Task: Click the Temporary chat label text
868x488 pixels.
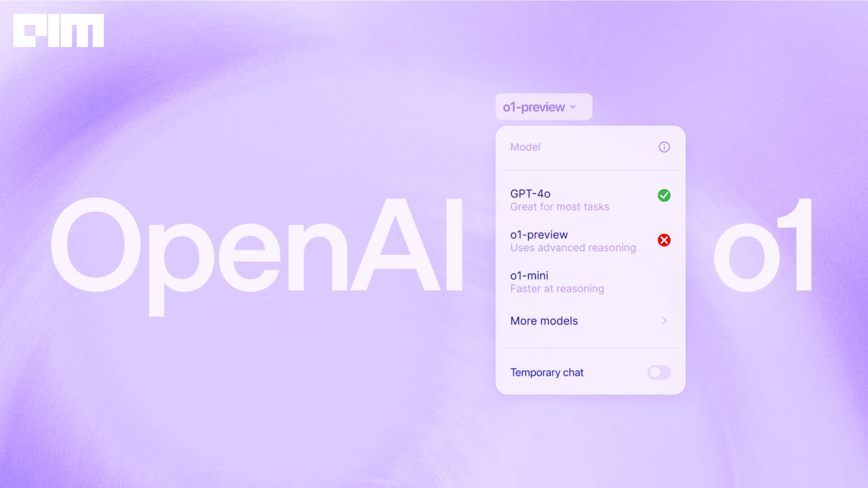Action: coord(547,372)
